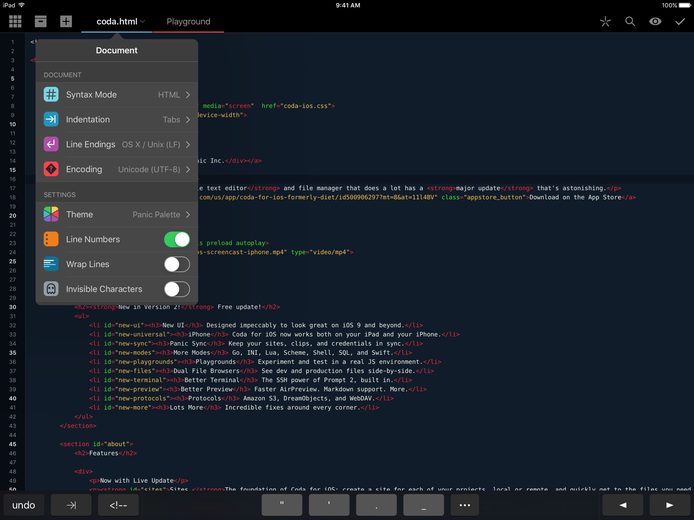Open the sites grid view icon
This screenshot has width=694, height=520.
click(15, 21)
